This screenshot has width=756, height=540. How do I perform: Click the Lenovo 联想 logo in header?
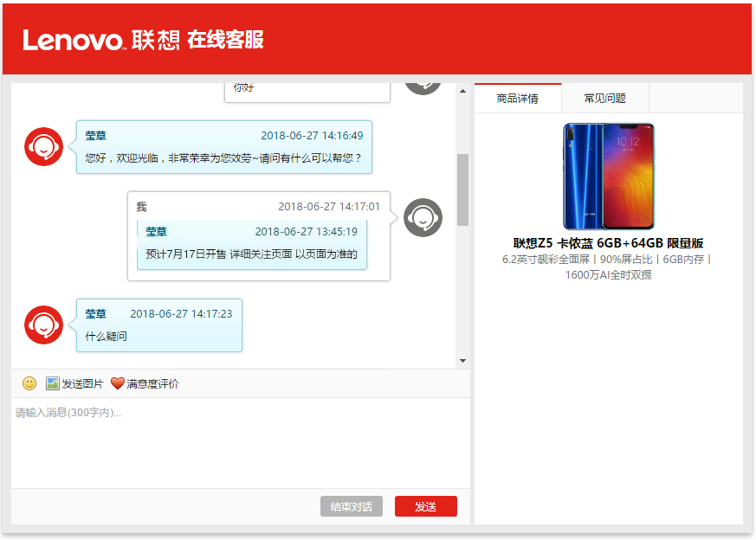[x=101, y=40]
